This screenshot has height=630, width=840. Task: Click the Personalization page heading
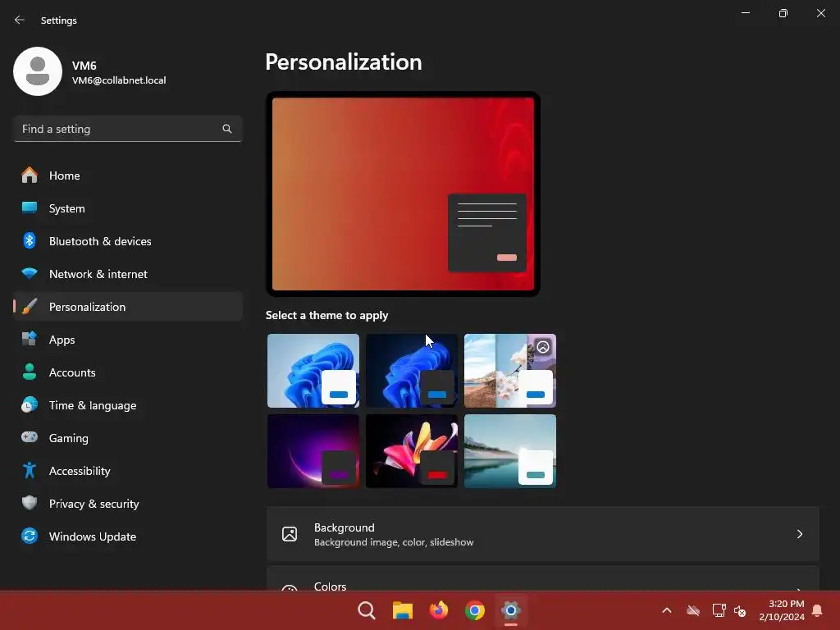[344, 62]
